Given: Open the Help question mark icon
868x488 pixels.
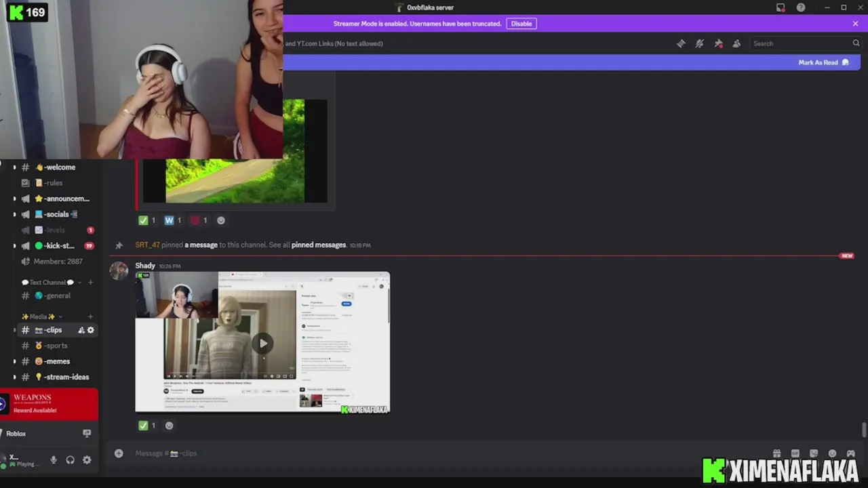Looking at the screenshot, I should [801, 7].
